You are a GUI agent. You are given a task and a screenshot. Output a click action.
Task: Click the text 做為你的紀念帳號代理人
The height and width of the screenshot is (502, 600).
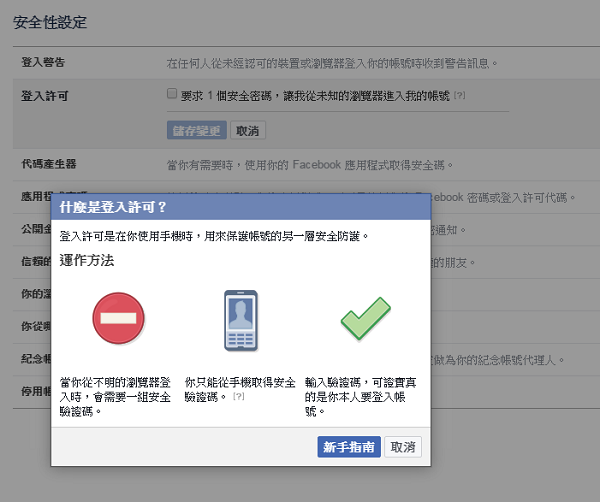click(x=498, y=360)
